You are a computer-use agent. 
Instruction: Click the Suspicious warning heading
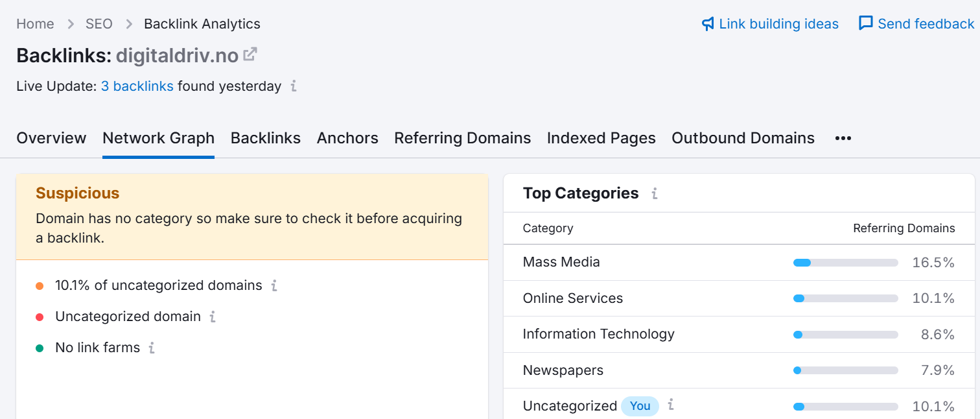coord(78,193)
